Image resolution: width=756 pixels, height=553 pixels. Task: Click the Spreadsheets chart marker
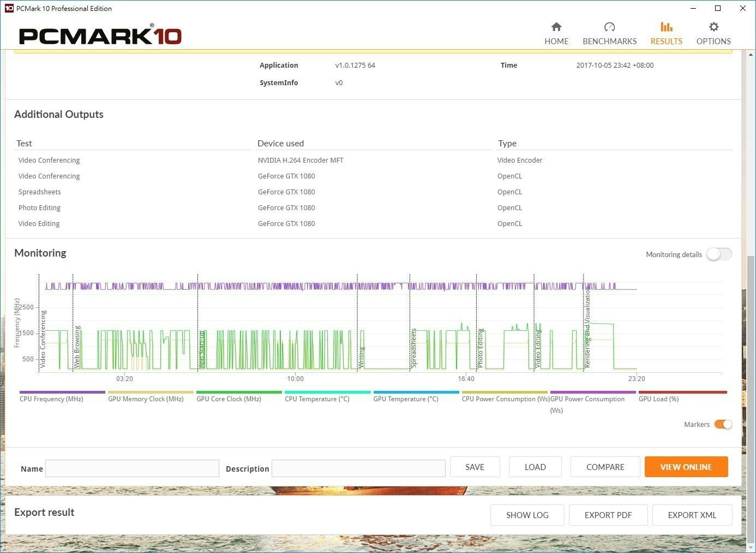coord(413,348)
